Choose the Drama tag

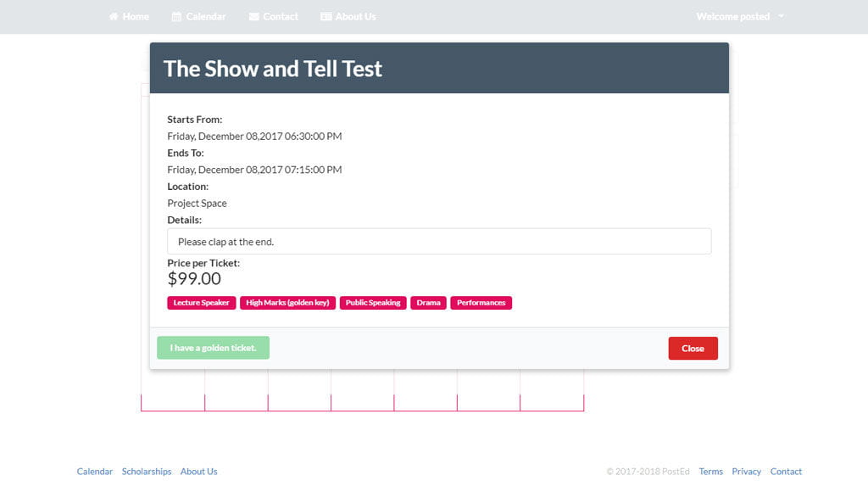(428, 303)
